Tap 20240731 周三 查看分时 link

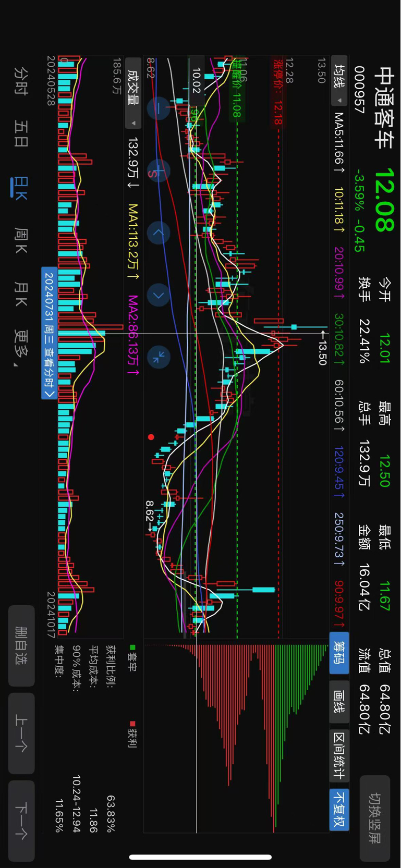coord(49,333)
